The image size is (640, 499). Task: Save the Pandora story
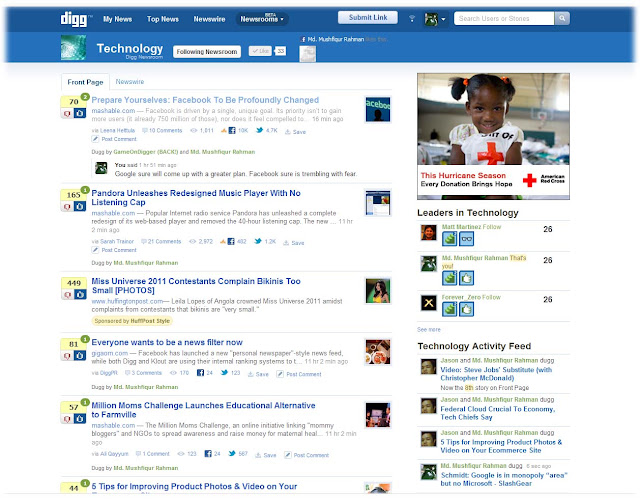point(294,243)
